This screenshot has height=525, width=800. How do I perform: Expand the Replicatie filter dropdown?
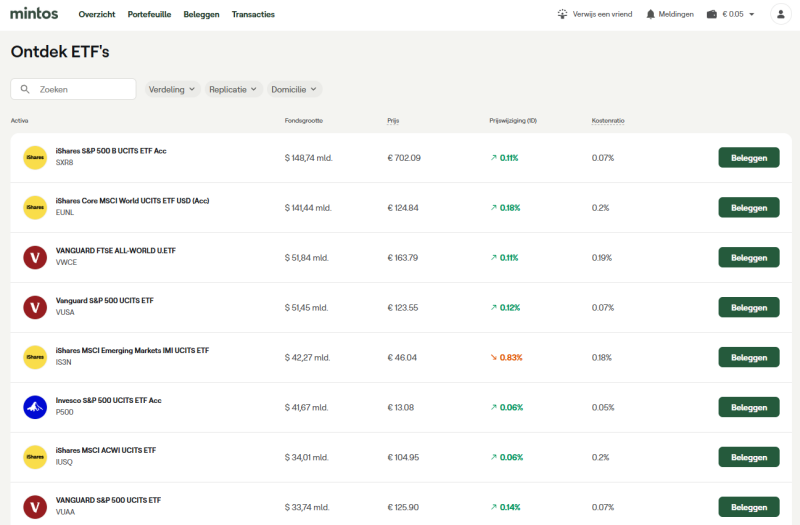(x=234, y=89)
